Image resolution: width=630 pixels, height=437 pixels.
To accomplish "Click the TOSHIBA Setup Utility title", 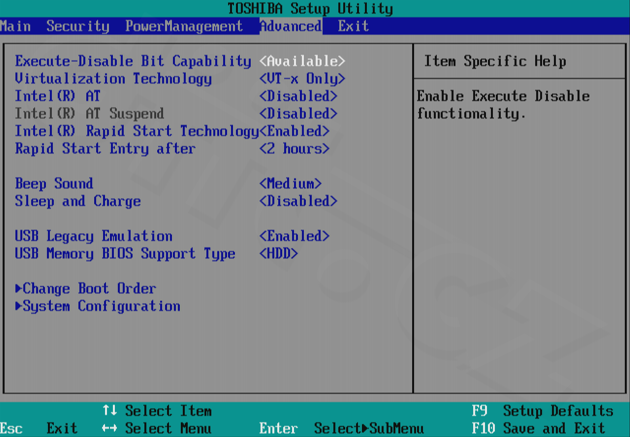I will tap(310, 8).
